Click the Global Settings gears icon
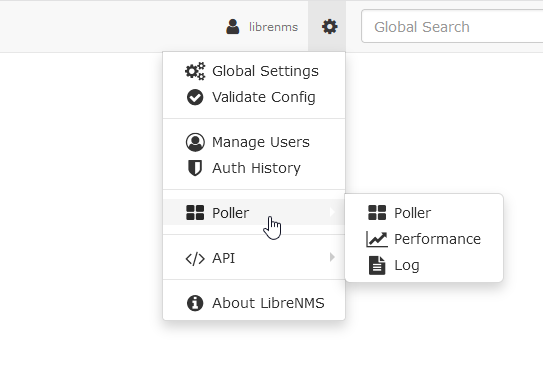This screenshot has height=383, width=543. tap(195, 71)
